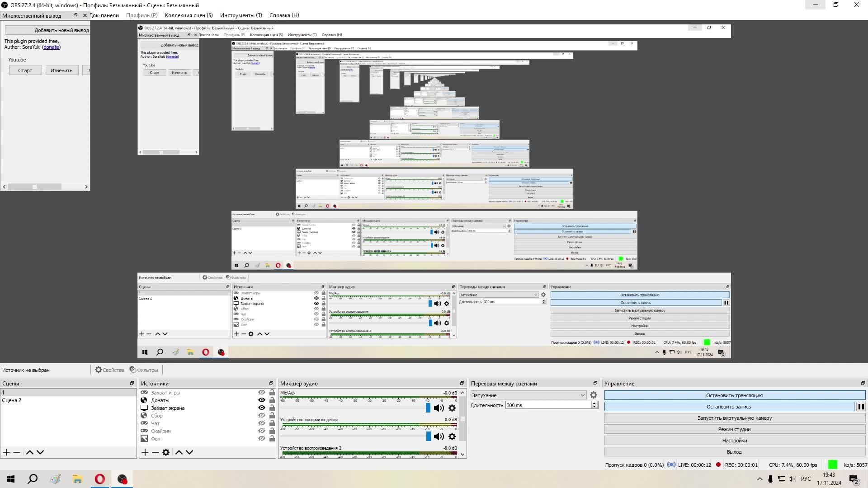The height and width of the screenshot is (488, 868).
Task: Remove scene with minus icon in Сцены
Action: click(x=17, y=452)
